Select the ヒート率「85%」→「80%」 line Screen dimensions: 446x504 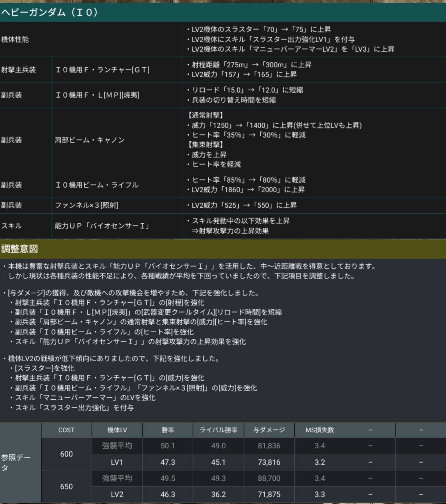[x=246, y=180]
